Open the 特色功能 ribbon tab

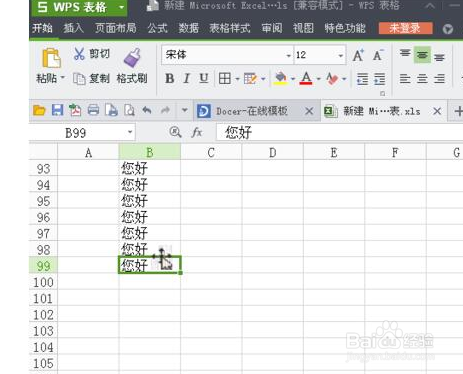pyautogui.click(x=345, y=28)
